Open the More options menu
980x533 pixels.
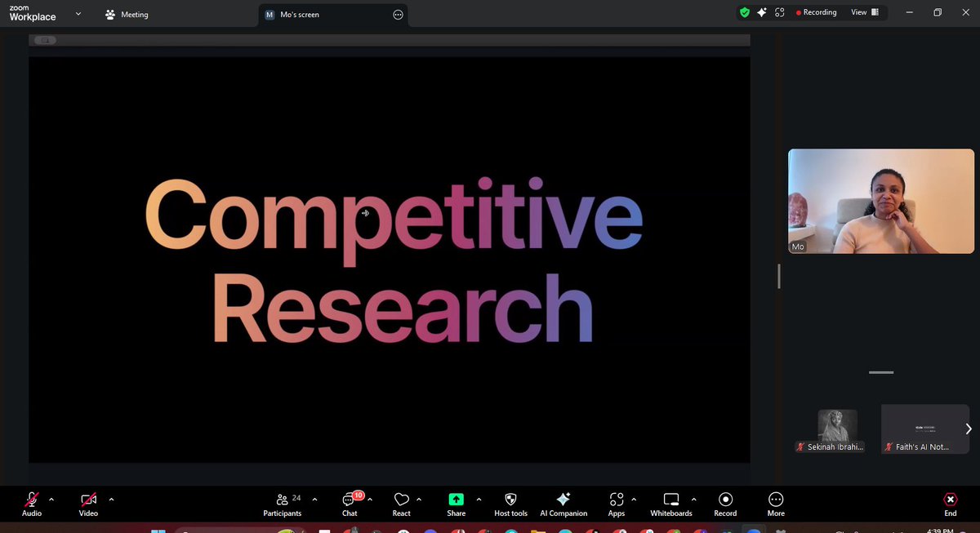(776, 504)
